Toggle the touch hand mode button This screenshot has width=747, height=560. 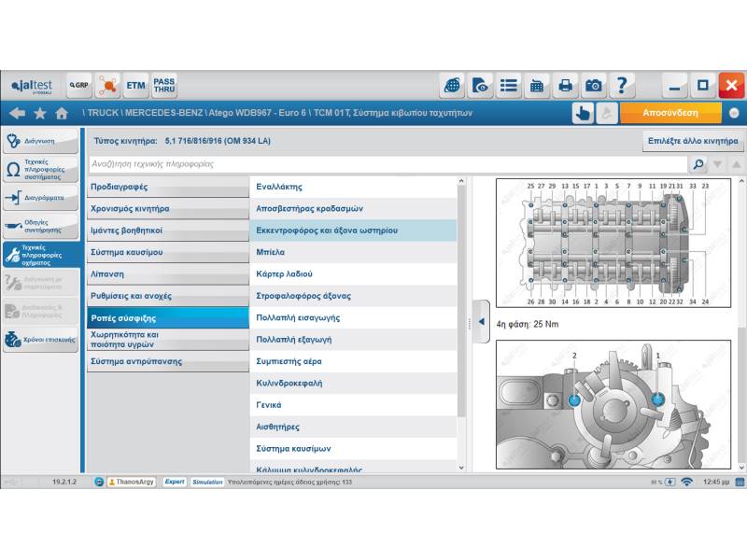(583, 113)
